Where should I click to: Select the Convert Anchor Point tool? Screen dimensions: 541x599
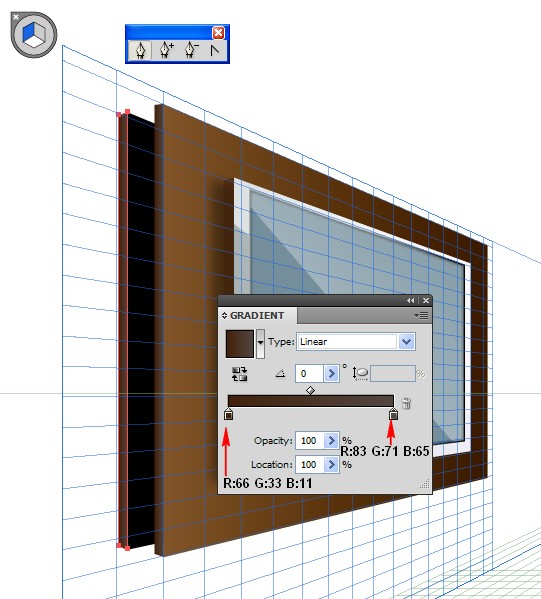tap(215, 50)
